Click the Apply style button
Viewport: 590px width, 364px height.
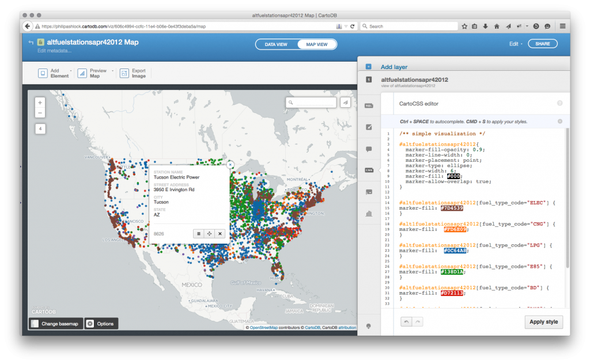coord(544,322)
